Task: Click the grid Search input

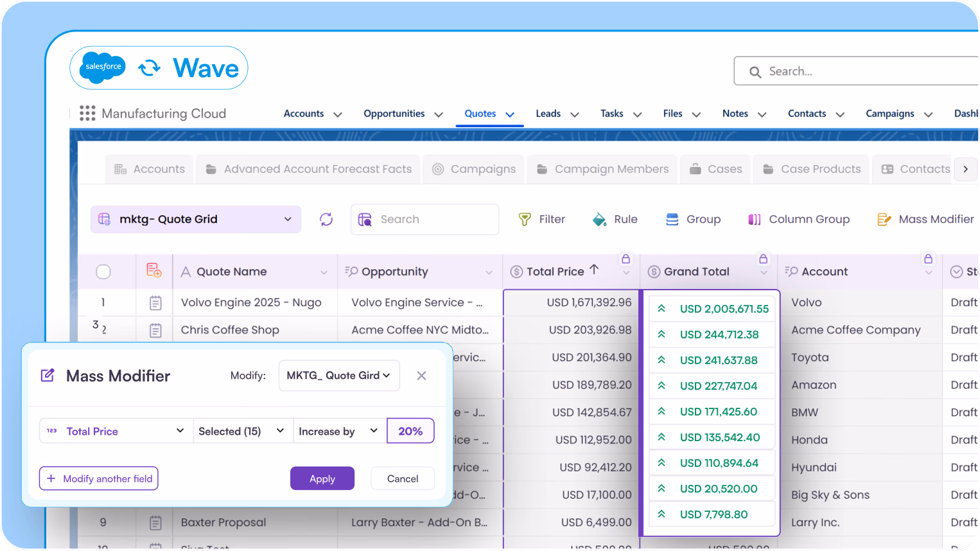Action: point(425,220)
